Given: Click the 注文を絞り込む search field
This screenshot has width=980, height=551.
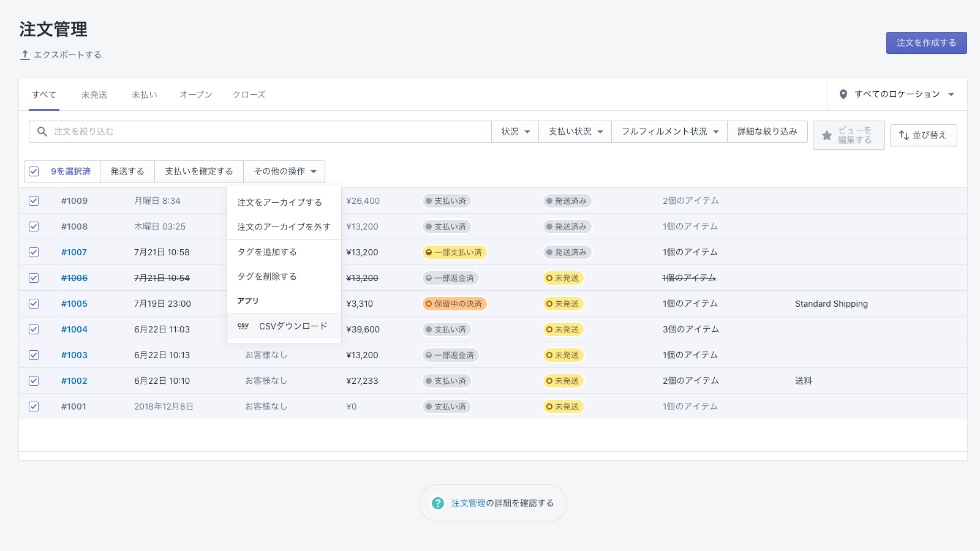Looking at the screenshot, I should pos(184,131).
